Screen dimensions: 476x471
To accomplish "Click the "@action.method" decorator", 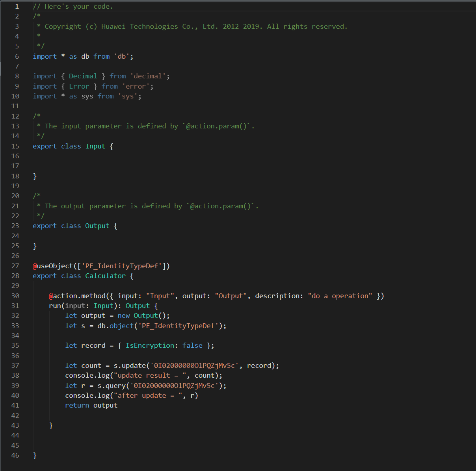I will 77,296.
